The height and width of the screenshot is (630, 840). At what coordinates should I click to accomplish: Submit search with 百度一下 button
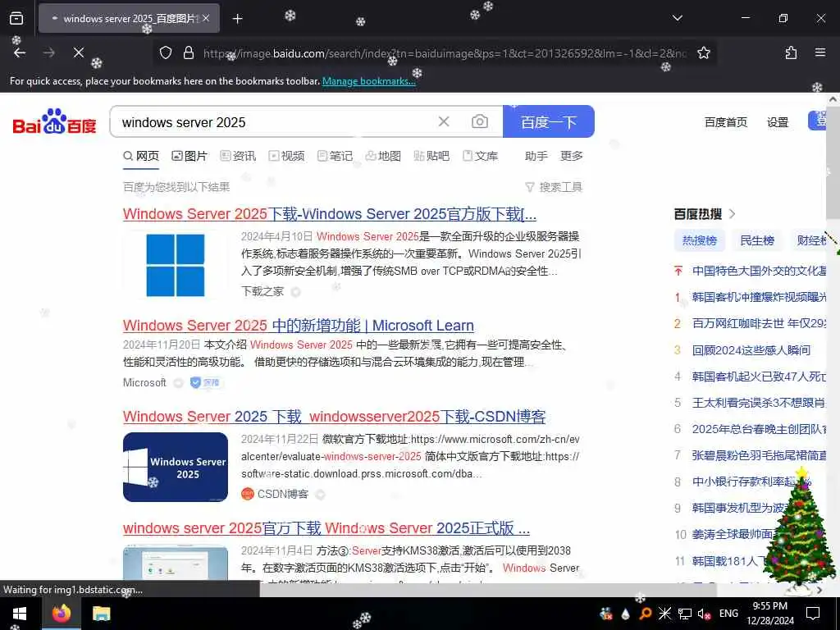click(549, 121)
